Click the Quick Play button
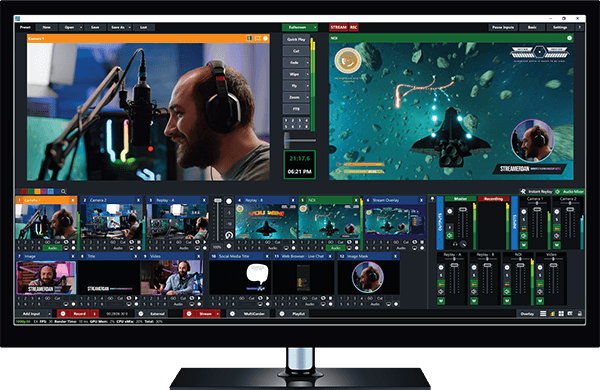Image resolution: width=600 pixels, height=390 pixels. point(296,39)
